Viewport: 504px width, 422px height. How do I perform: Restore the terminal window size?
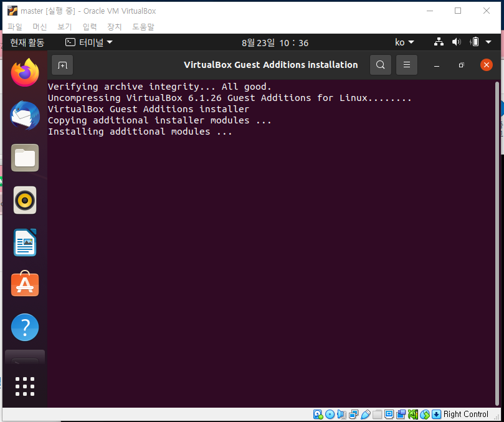tap(461, 65)
